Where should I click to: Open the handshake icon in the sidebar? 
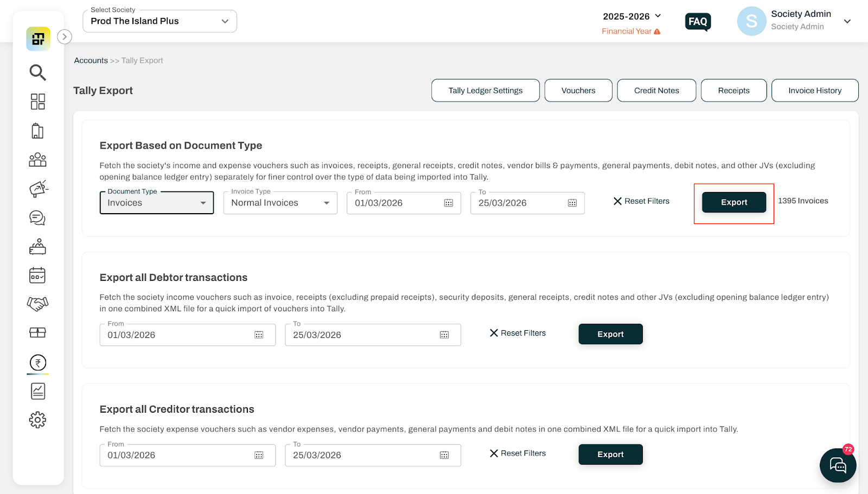point(37,304)
